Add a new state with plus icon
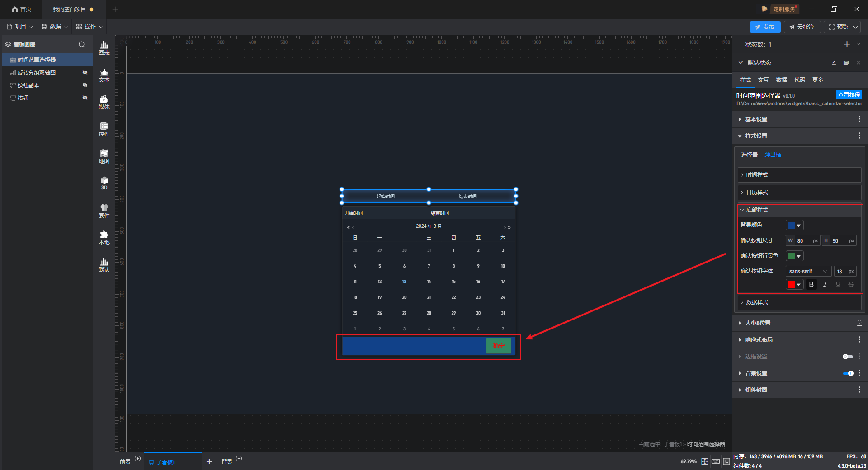 847,44
